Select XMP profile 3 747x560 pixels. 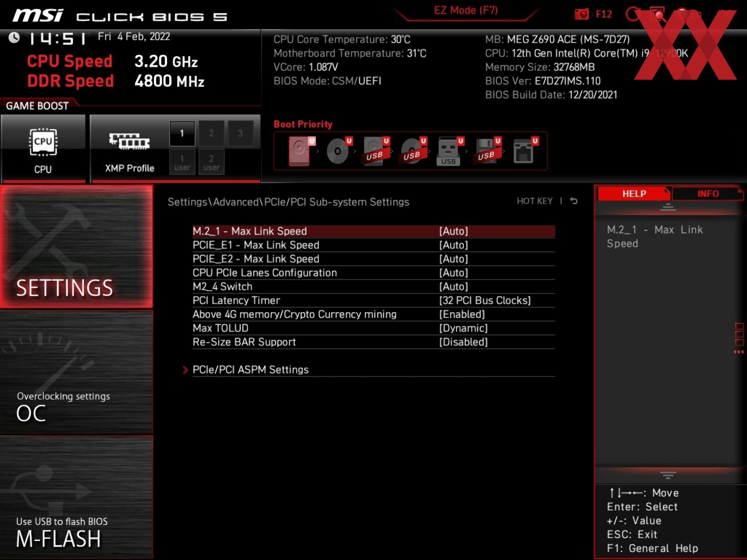pos(240,133)
